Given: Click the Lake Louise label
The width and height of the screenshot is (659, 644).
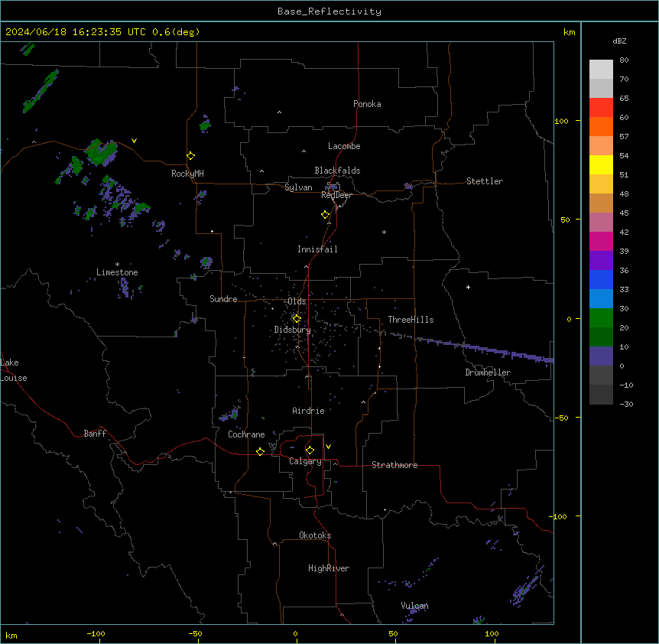Looking at the screenshot, I should (x=14, y=370).
